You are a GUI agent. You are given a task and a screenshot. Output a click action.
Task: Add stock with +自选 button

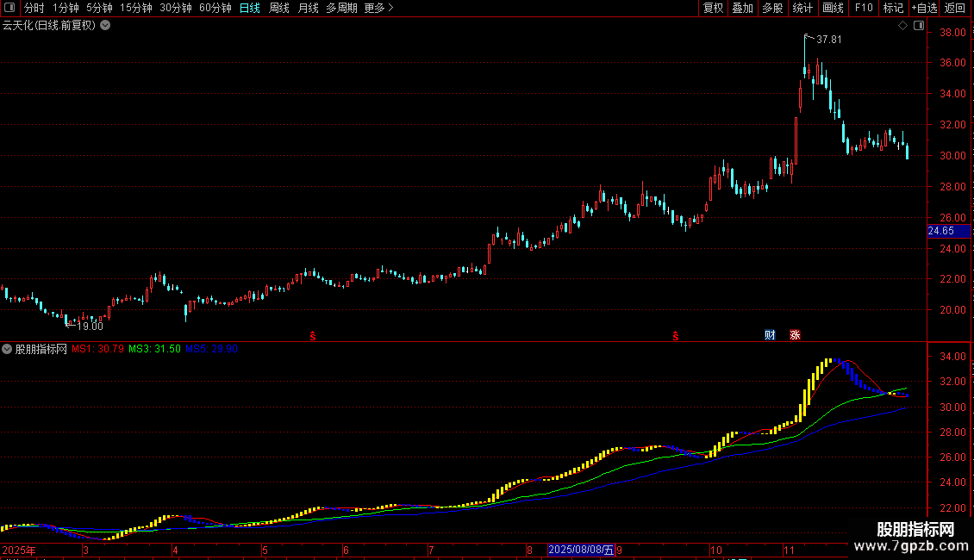point(924,8)
